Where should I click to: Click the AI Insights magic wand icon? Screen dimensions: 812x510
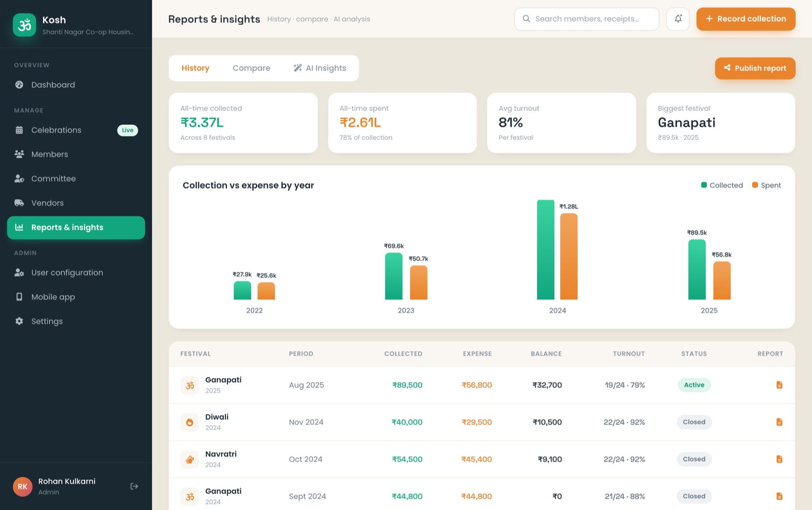[298, 68]
